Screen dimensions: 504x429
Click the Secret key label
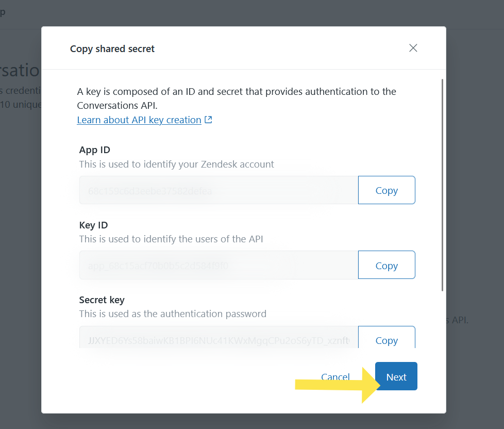click(102, 300)
